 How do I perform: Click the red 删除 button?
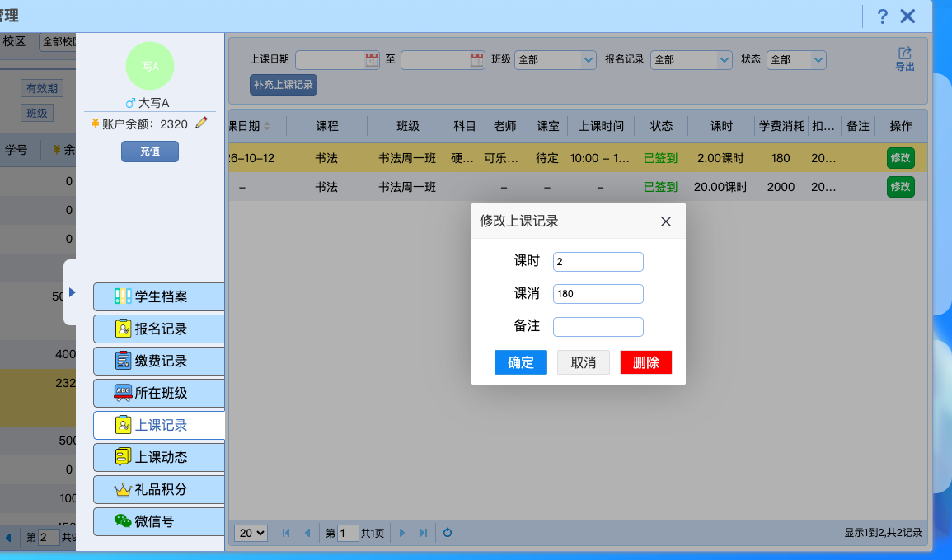pyautogui.click(x=646, y=362)
